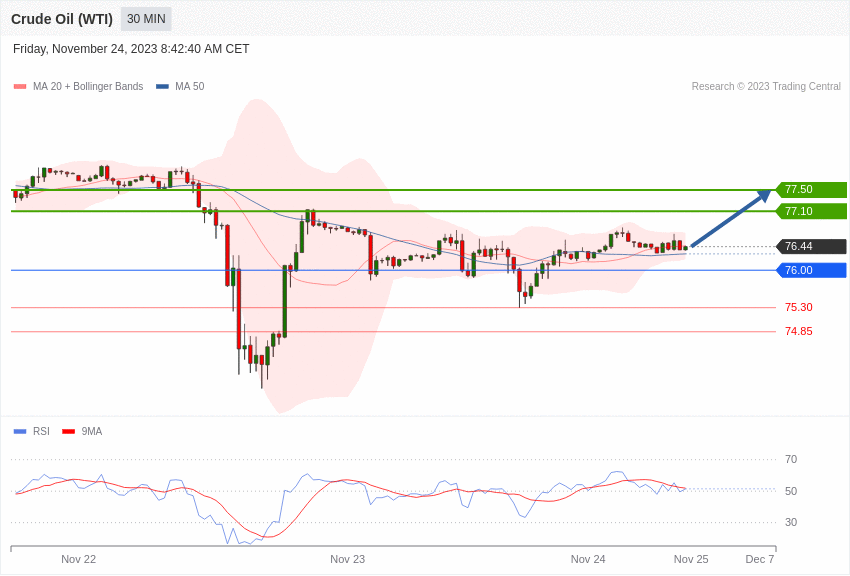Select Nov 22 on the date axis

[x=78, y=559]
